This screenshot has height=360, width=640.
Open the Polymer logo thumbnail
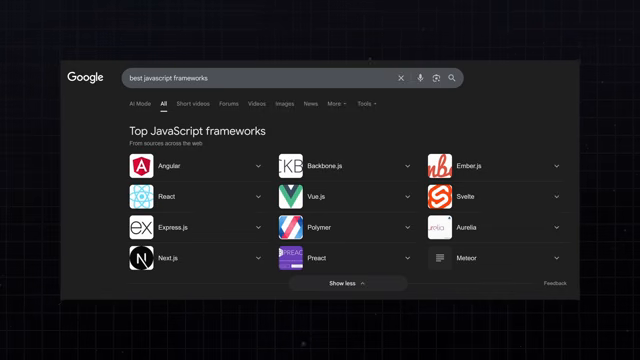[291, 227]
